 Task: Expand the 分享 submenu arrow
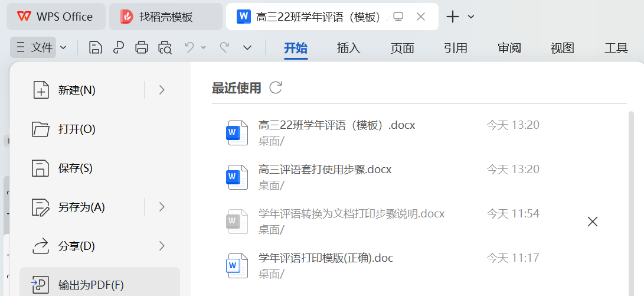click(x=162, y=246)
